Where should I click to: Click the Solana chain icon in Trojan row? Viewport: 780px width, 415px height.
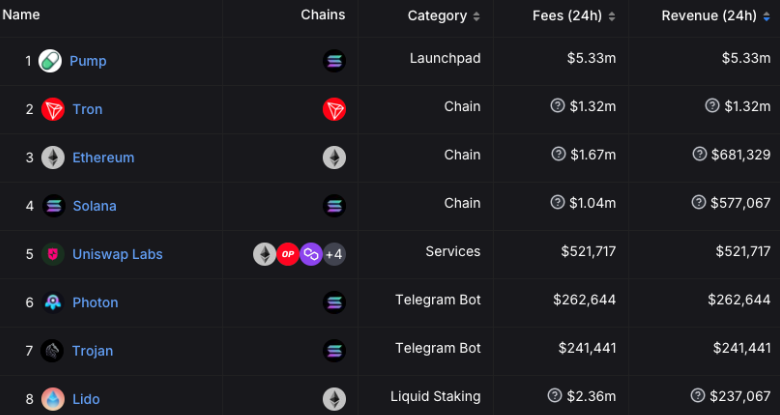click(334, 351)
